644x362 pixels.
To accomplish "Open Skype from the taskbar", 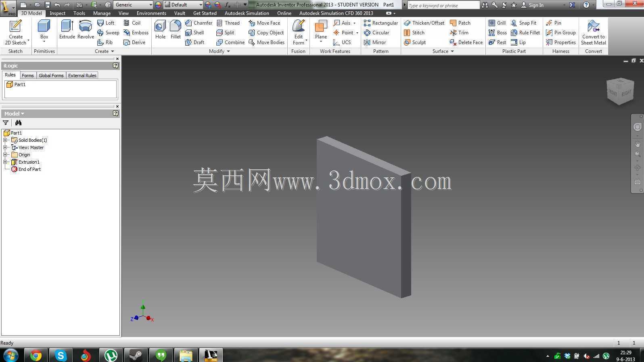I will coord(61,356).
